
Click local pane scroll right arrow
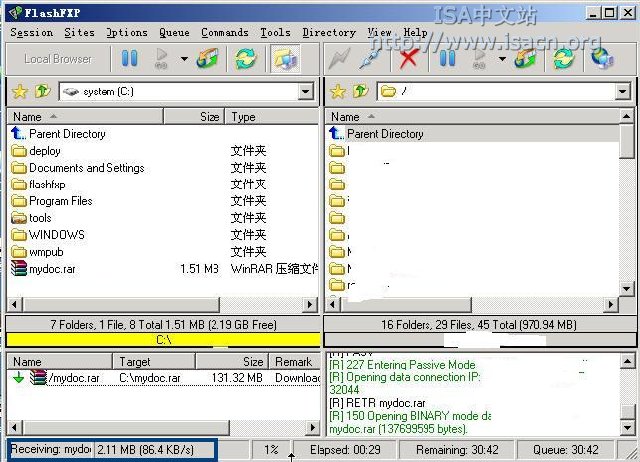310,304
